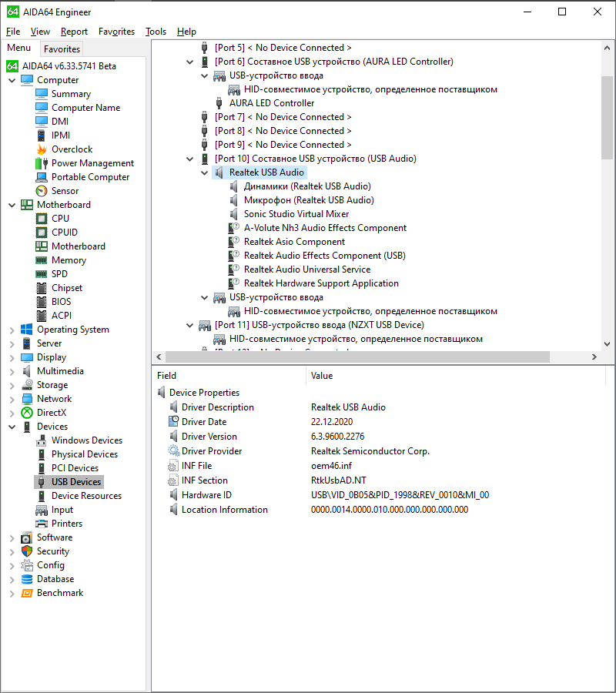Collapse the Devices tree node
Viewport: 616px width, 693px height.
(x=12, y=427)
